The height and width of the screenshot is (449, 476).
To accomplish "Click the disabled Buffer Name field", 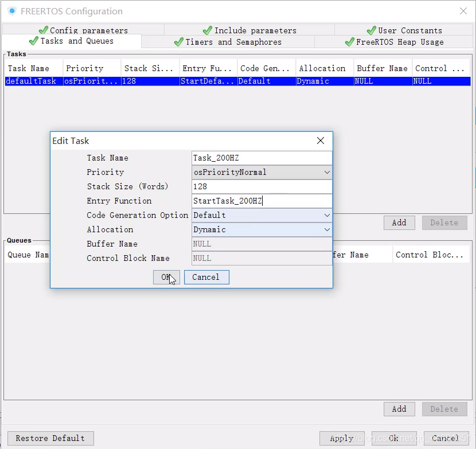I will [262, 244].
